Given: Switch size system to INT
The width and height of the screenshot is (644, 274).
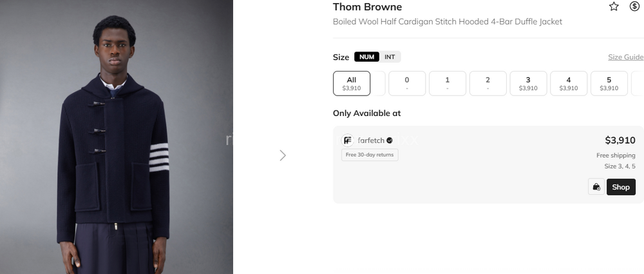Looking at the screenshot, I should [390, 57].
